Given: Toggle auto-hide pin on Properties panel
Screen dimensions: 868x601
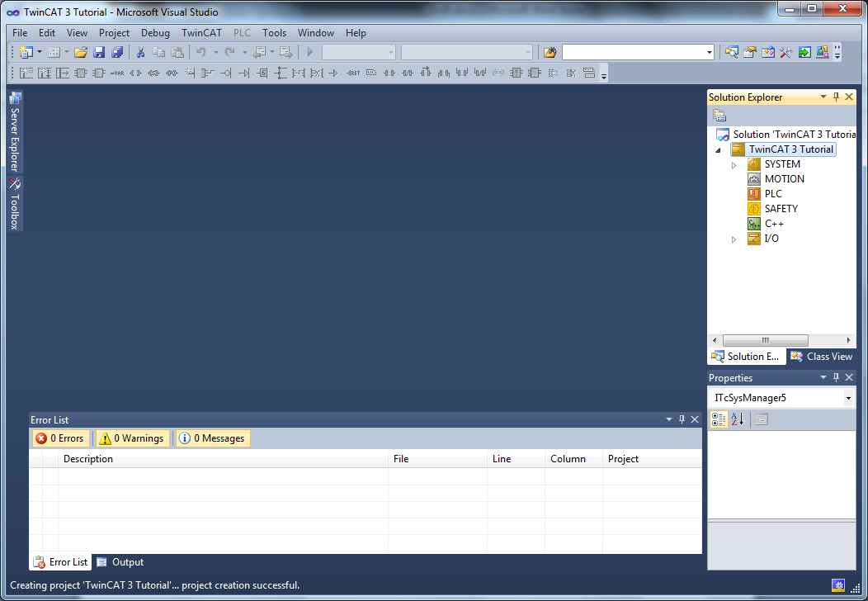Looking at the screenshot, I should point(837,378).
